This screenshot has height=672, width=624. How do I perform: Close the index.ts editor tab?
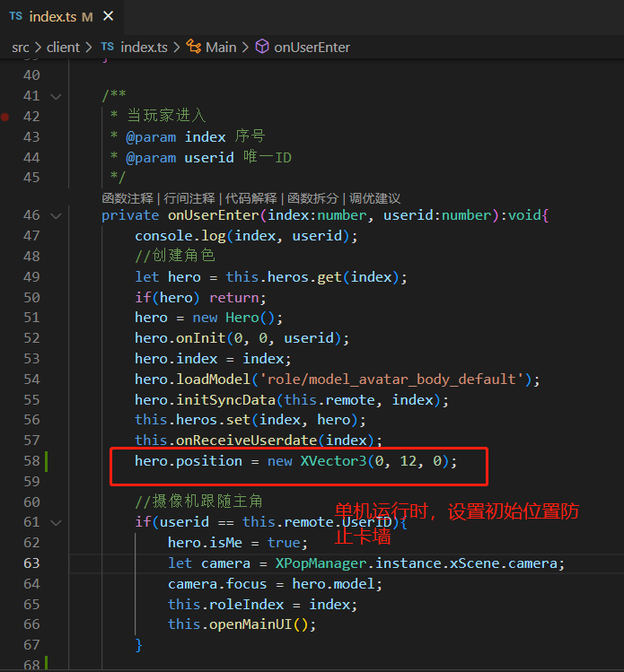109,16
